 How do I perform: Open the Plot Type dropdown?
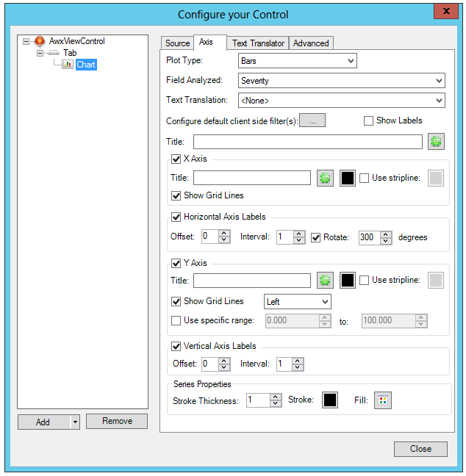tap(297, 61)
